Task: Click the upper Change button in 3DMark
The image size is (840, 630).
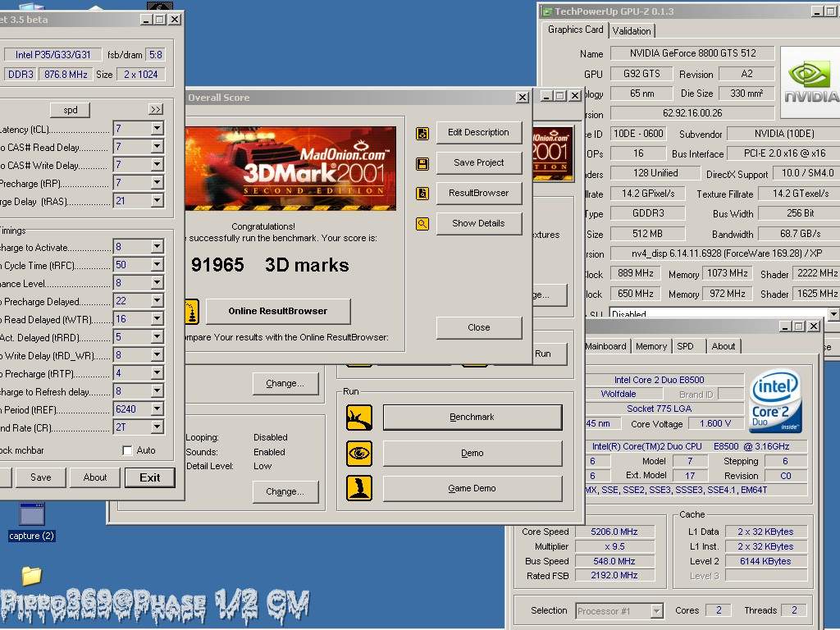Action: [x=285, y=384]
